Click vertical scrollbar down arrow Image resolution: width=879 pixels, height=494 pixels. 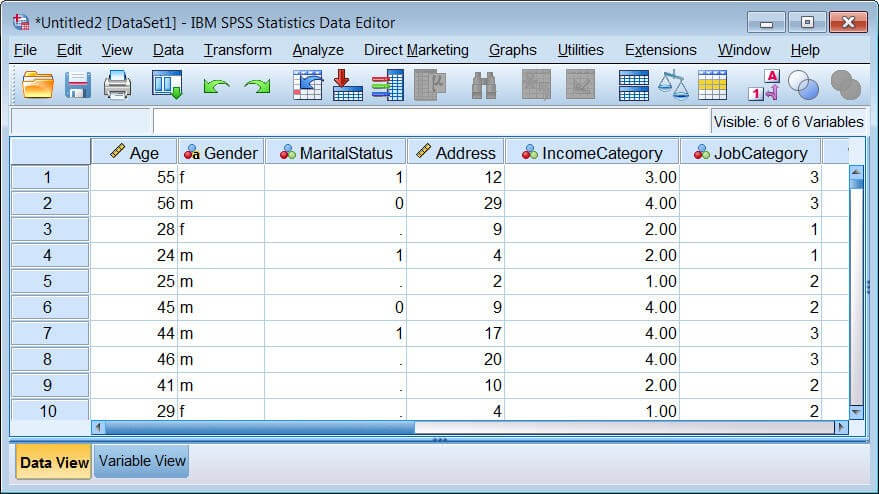pyautogui.click(x=856, y=412)
